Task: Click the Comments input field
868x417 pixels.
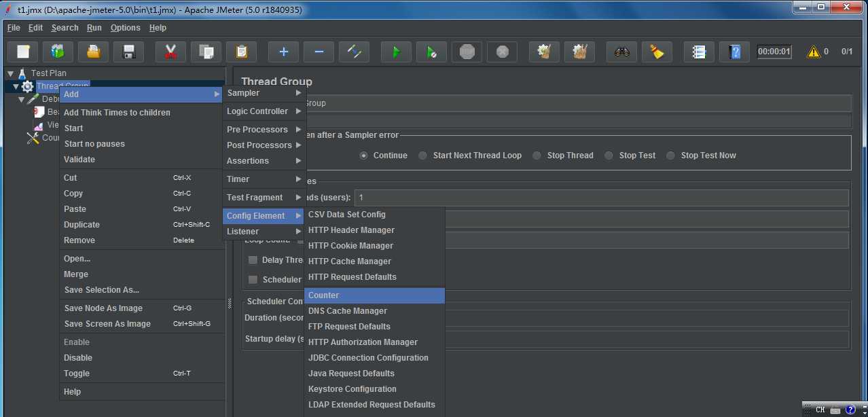Action: coord(579,122)
